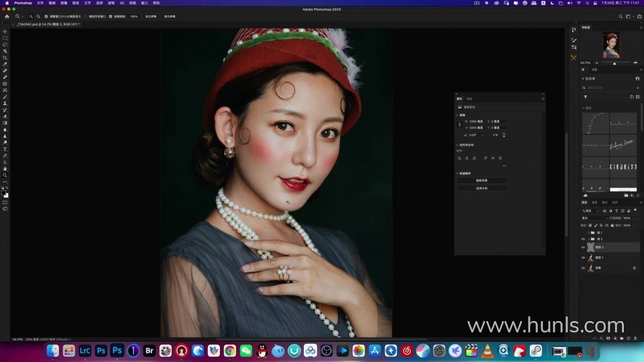This screenshot has width=644, height=362.
Task: Select the Horizontal Type tool
Action: click(x=5, y=148)
